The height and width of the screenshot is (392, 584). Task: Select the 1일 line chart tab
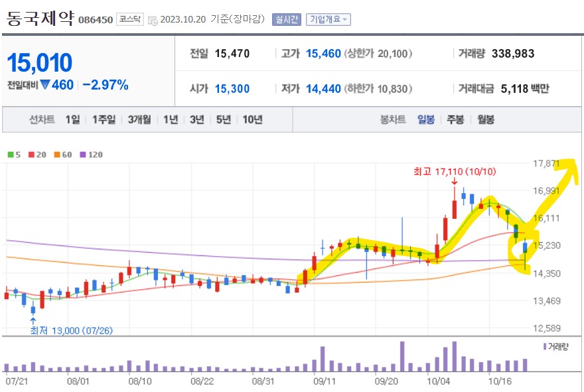pyautogui.click(x=72, y=119)
